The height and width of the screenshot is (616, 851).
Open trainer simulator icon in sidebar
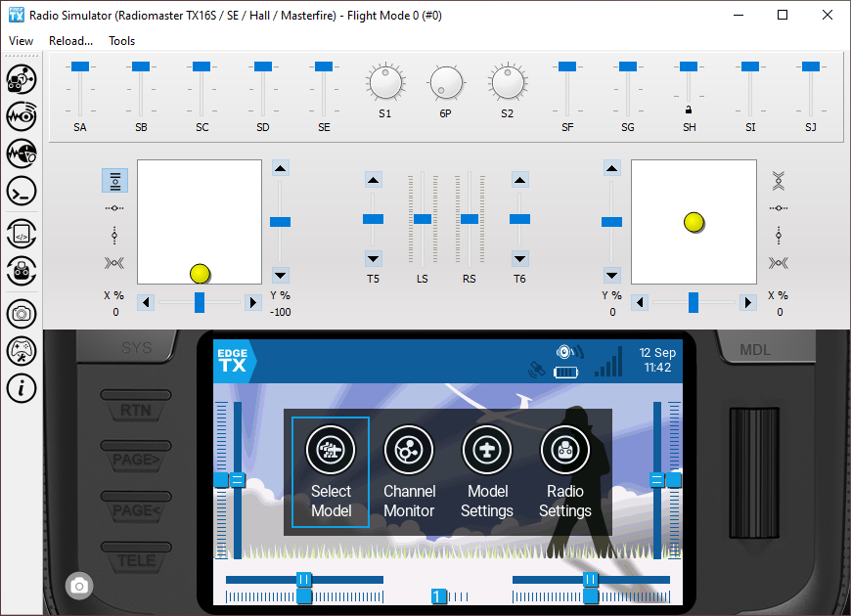tap(22, 154)
